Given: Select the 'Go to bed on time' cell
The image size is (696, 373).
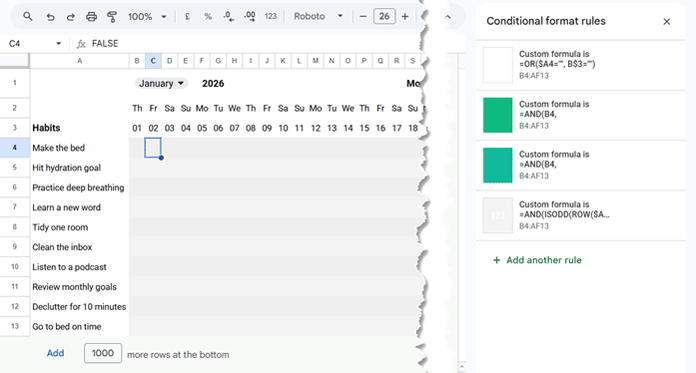Looking at the screenshot, I should pos(79,326).
